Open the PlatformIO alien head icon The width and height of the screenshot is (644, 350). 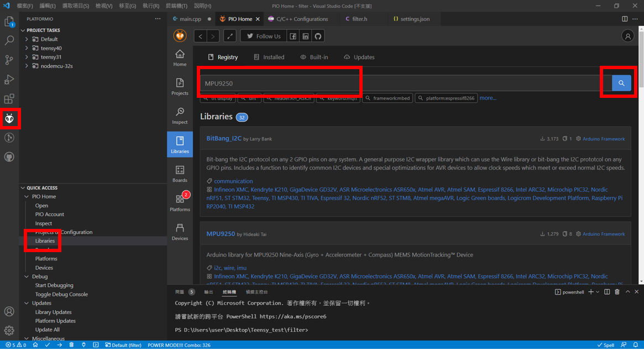pyautogui.click(x=9, y=119)
